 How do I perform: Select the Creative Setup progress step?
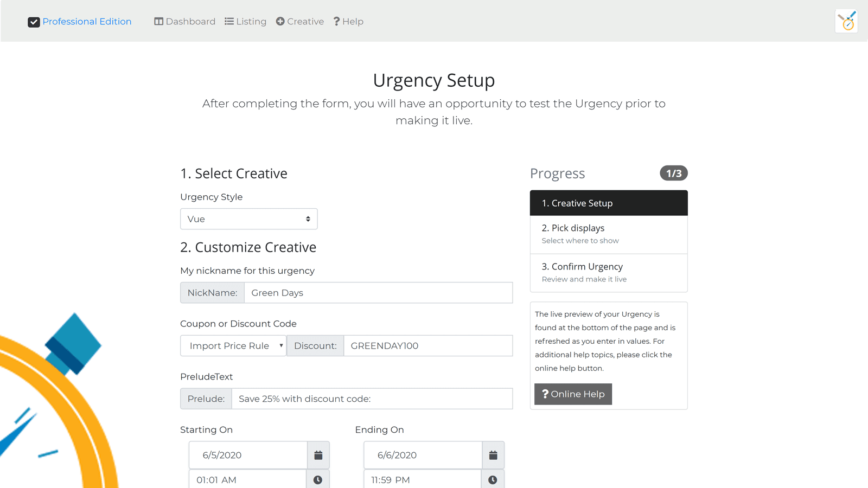[x=608, y=203]
